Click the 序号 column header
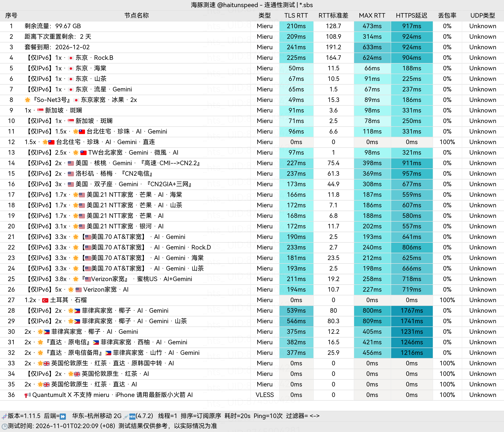Screen dimensions: 504x432 pos(11,16)
